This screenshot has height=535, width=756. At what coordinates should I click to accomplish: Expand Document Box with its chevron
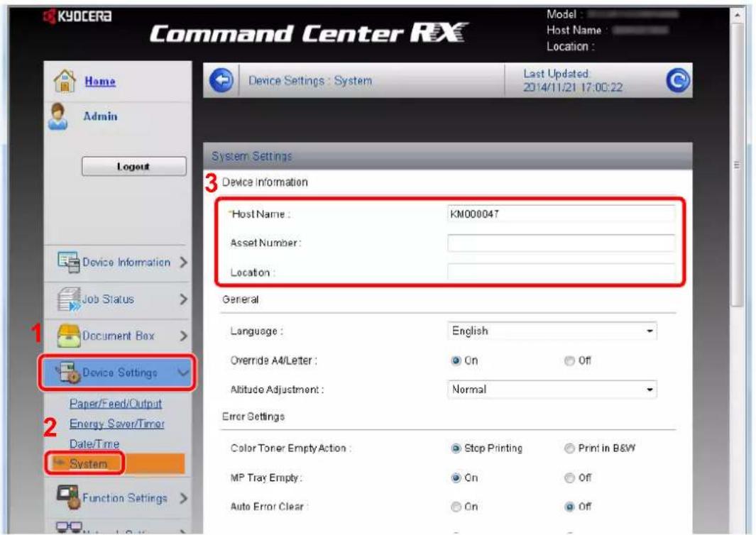(183, 336)
